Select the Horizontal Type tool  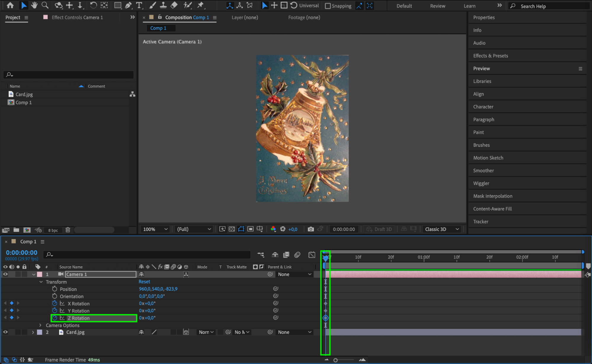click(x=139, y=5)
